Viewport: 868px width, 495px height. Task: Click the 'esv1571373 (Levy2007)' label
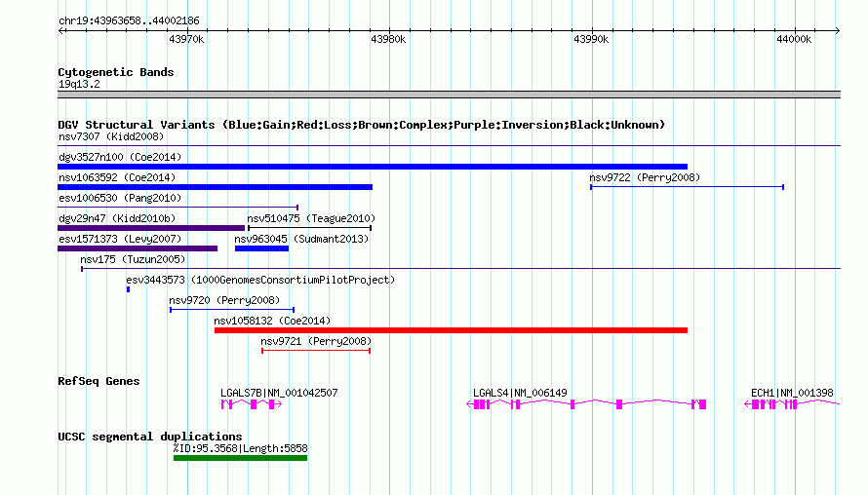pyautogui.click(x=120, y=239)
